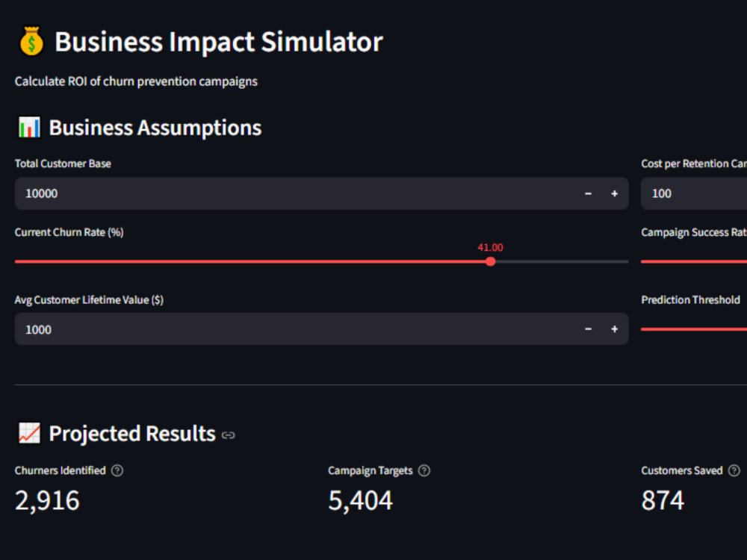
Task: Click the money bag icon in the title
Action: point(31,41)
